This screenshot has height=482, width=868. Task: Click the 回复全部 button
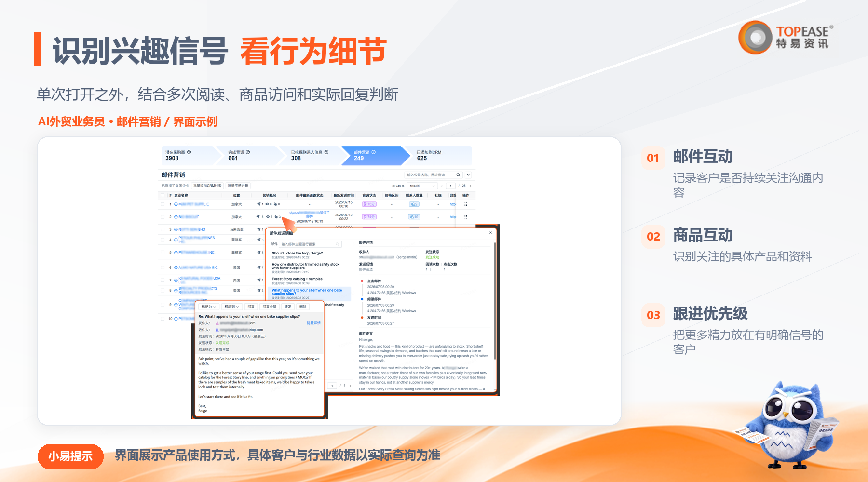point(270,307)
